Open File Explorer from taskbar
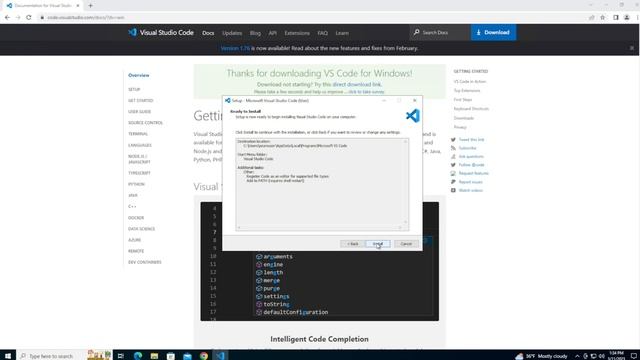Viewport: 640px width, 360px height. [x=154, y=356]
